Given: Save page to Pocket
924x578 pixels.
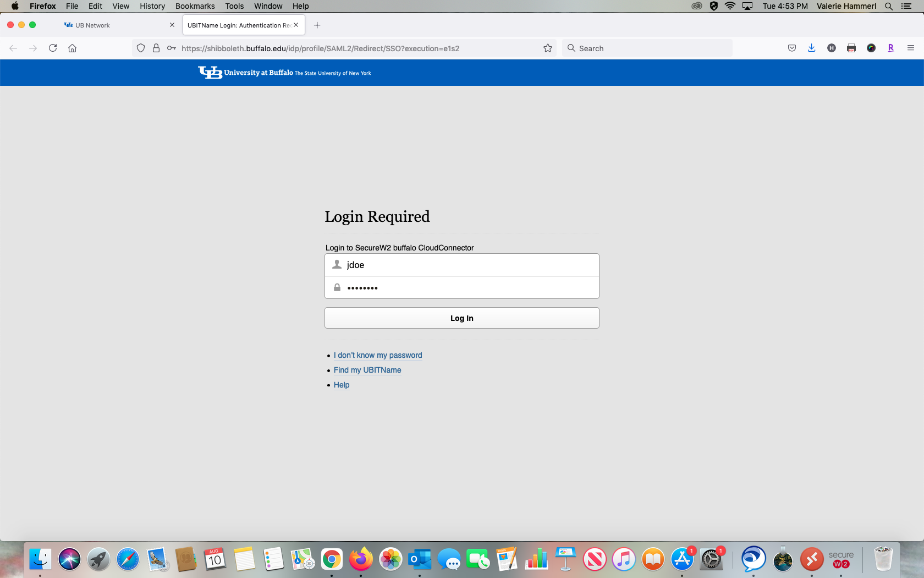Looking at the screenshot, I should [791, 48].
